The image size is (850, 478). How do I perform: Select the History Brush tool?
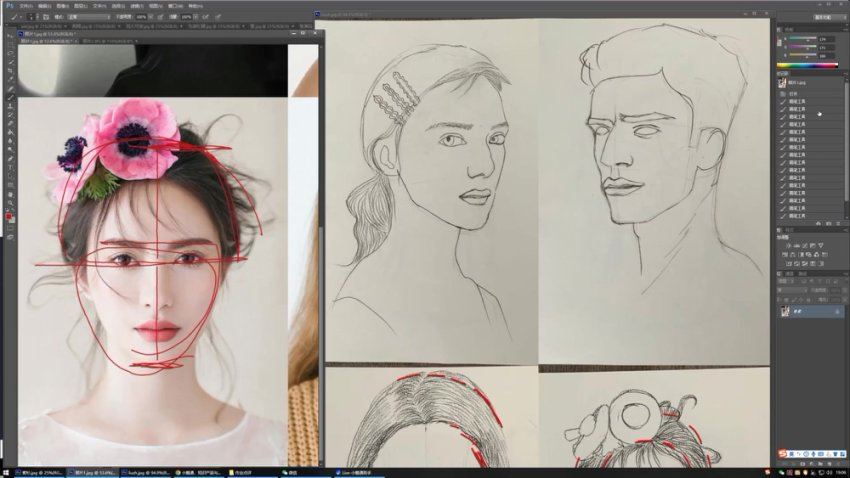click(10, 114)
